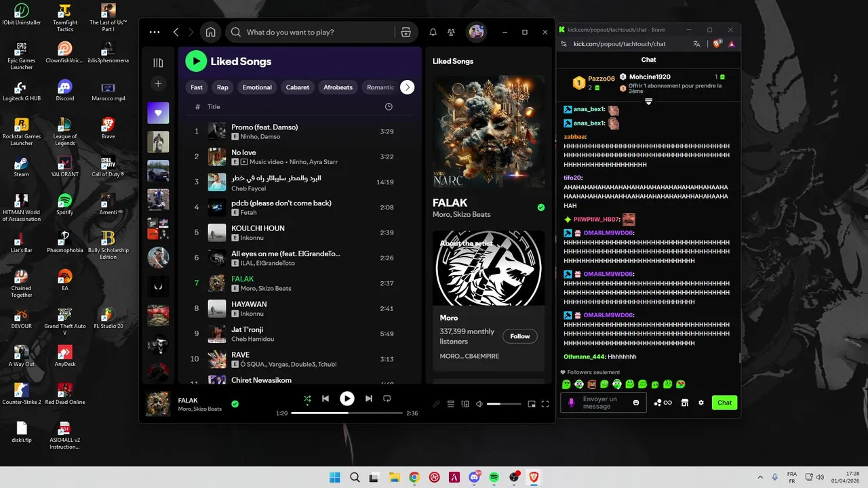Go back in Spotify navigation
The height and width of the screenshot is (488, 868).
click(176, 32)
